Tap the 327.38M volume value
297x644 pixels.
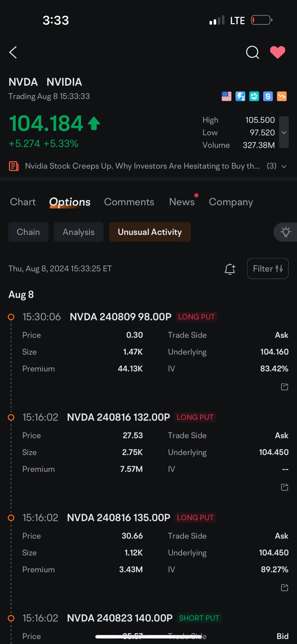tap(259, 145)
